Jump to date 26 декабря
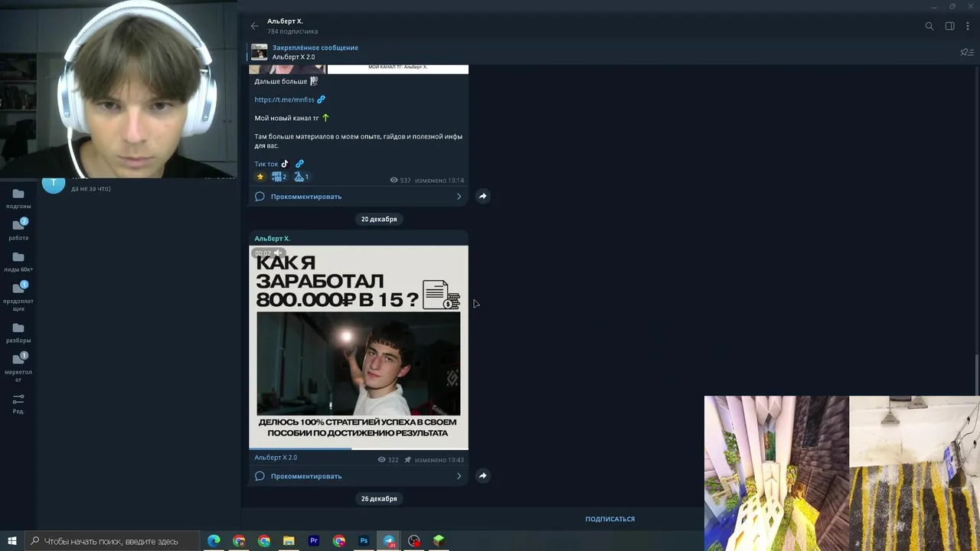The width and height of the screenshot is (980, 551). 379,498
